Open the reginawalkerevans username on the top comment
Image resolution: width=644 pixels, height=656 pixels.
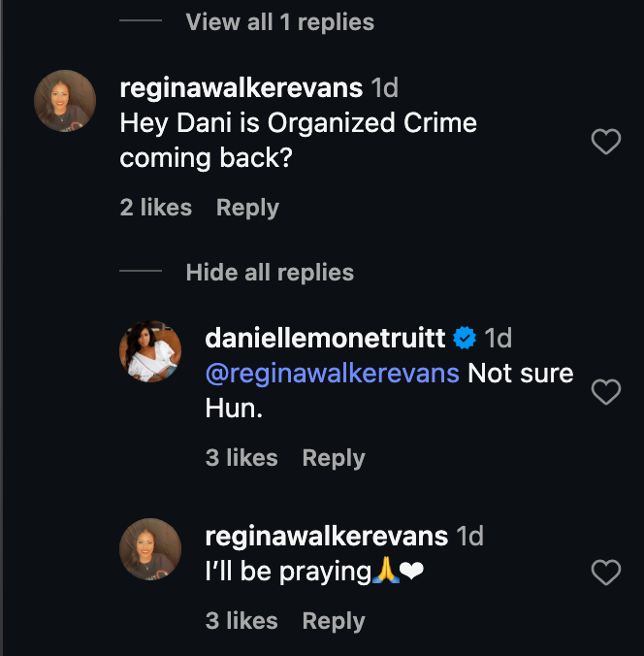pyautogui.click(x=241, y=88)
